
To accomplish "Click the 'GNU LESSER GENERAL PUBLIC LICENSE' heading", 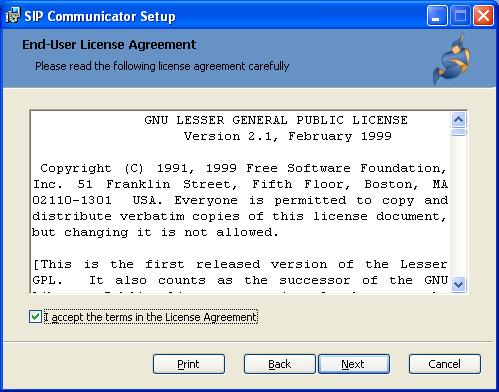I will tap(276, 120).
